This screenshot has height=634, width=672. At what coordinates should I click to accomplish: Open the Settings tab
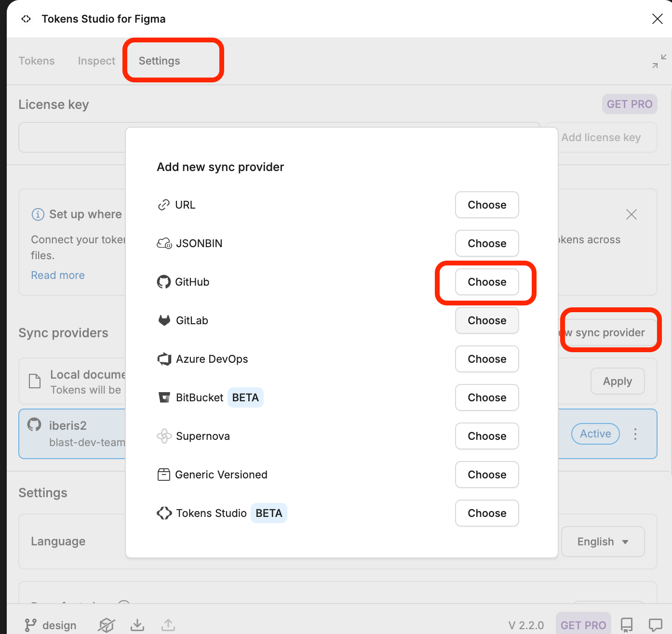(159, 61)
